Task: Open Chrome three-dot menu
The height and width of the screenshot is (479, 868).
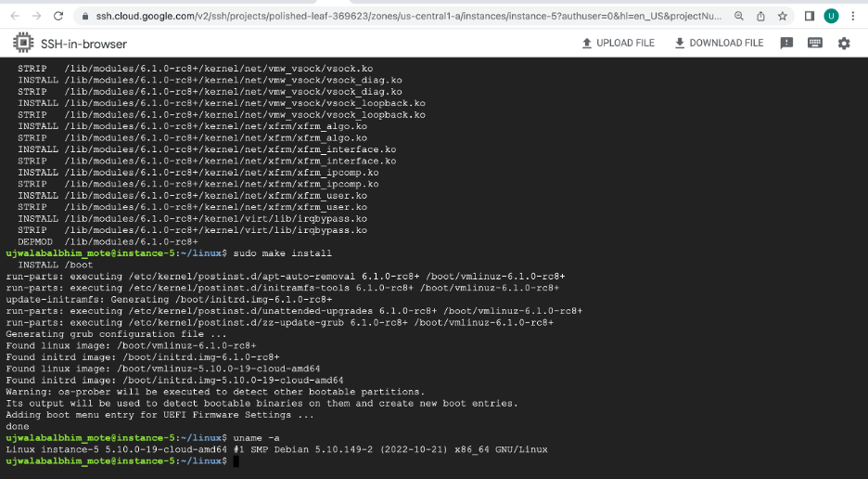Action: pos(853,16)
